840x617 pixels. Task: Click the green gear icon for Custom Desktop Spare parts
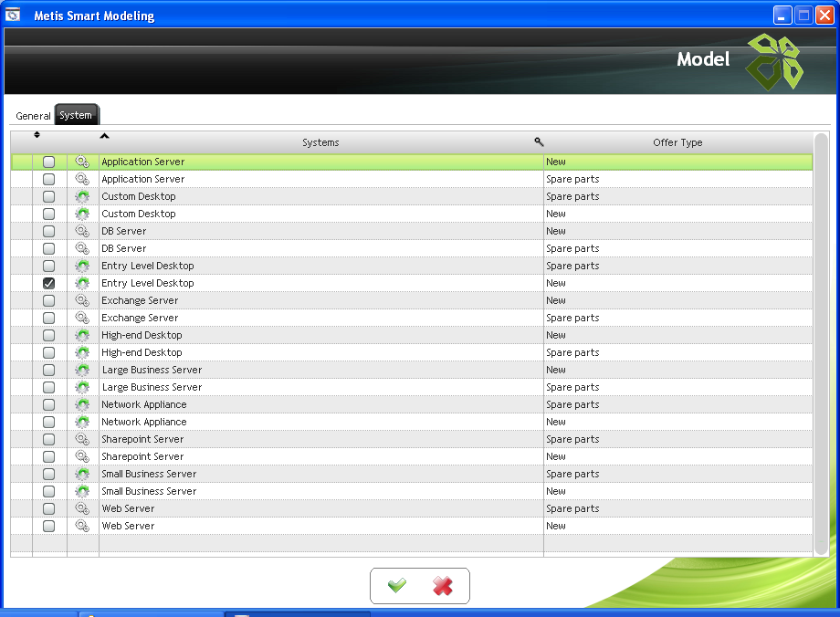point(82,196)
